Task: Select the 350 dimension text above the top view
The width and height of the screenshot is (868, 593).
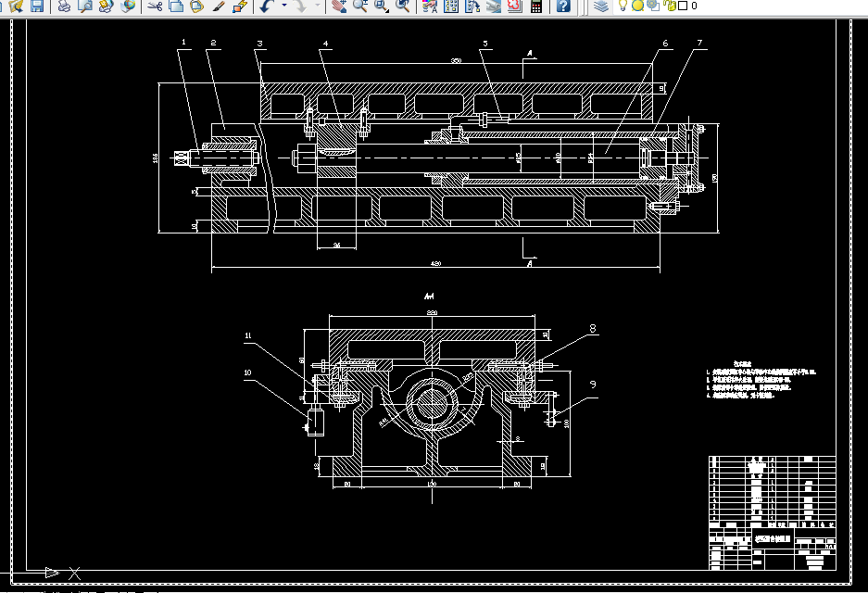Action: 456,60
